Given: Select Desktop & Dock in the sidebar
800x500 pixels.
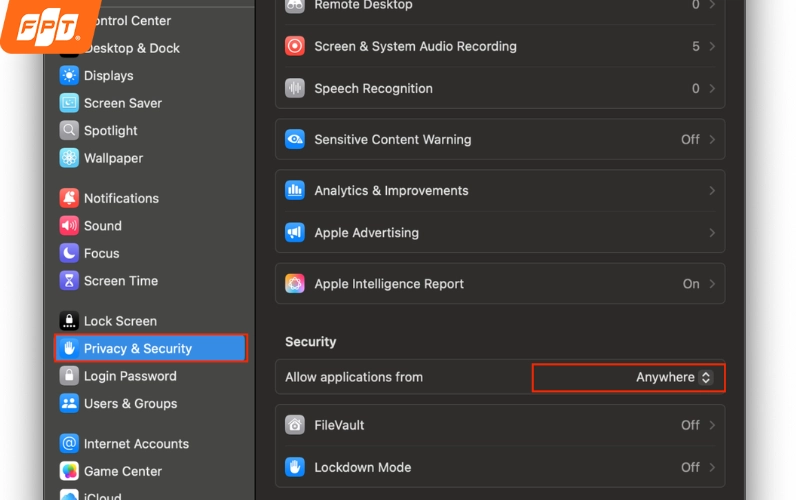Looking at the screenshot, I should [x=132, y=48].
